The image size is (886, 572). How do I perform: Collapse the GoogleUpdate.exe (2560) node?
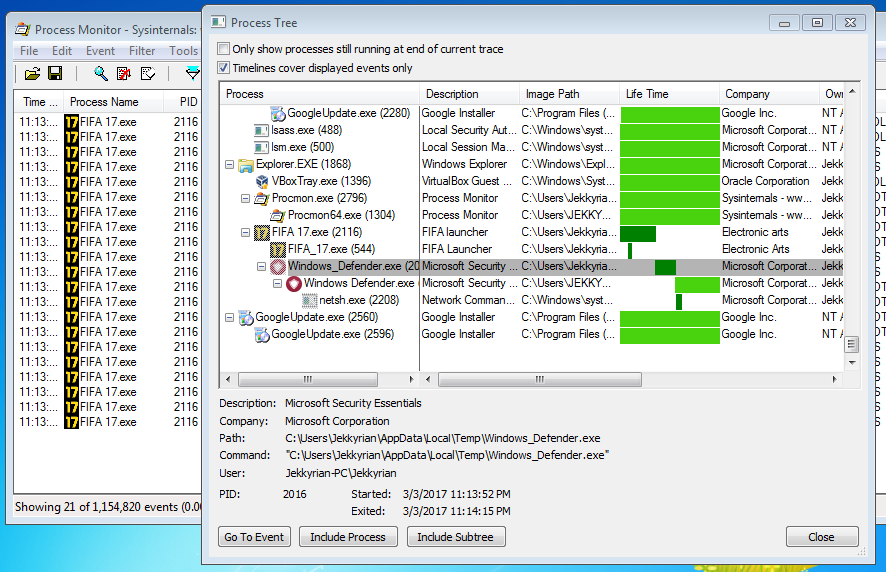pos(229,317)
